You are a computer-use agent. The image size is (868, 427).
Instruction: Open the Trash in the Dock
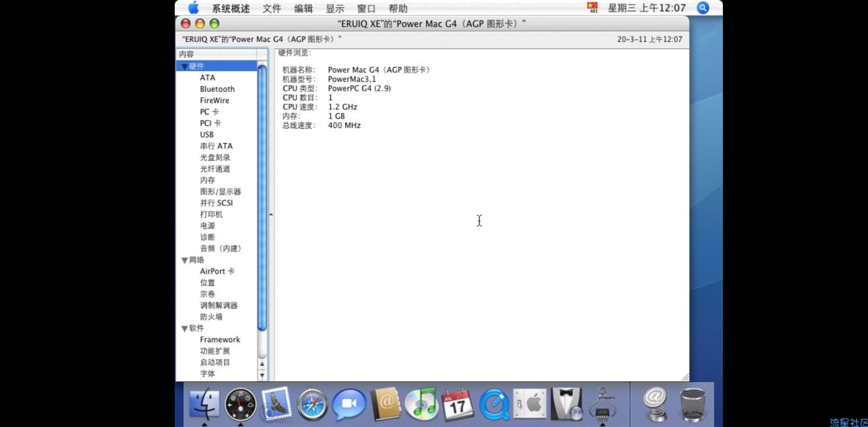693,404
